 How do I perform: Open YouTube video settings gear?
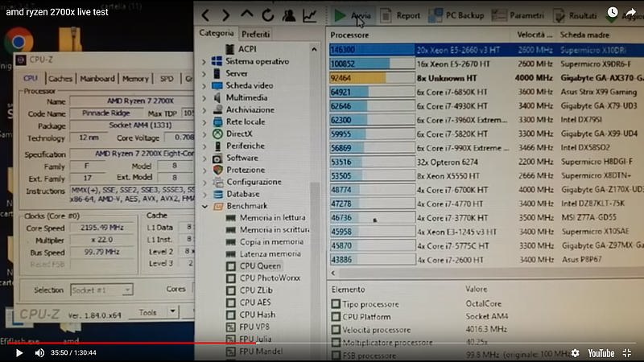pyautogui.click(x=575, y=353)
